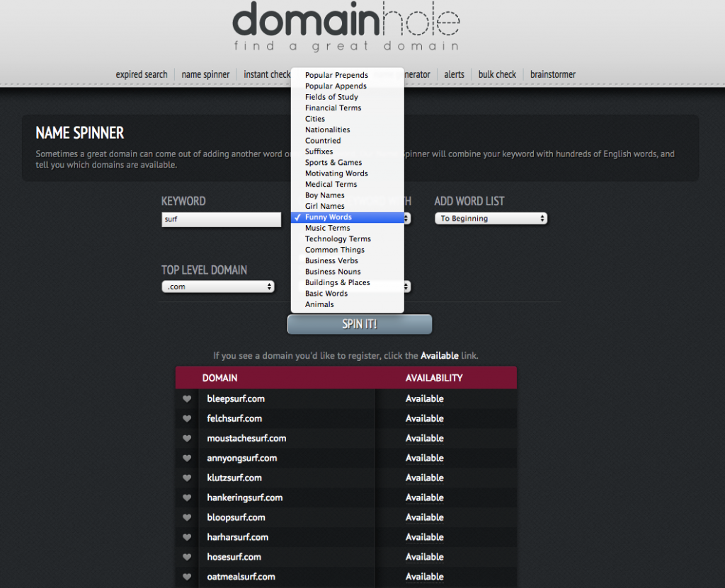Click the heart icon for bloopsurf.com

click(186, 517)
